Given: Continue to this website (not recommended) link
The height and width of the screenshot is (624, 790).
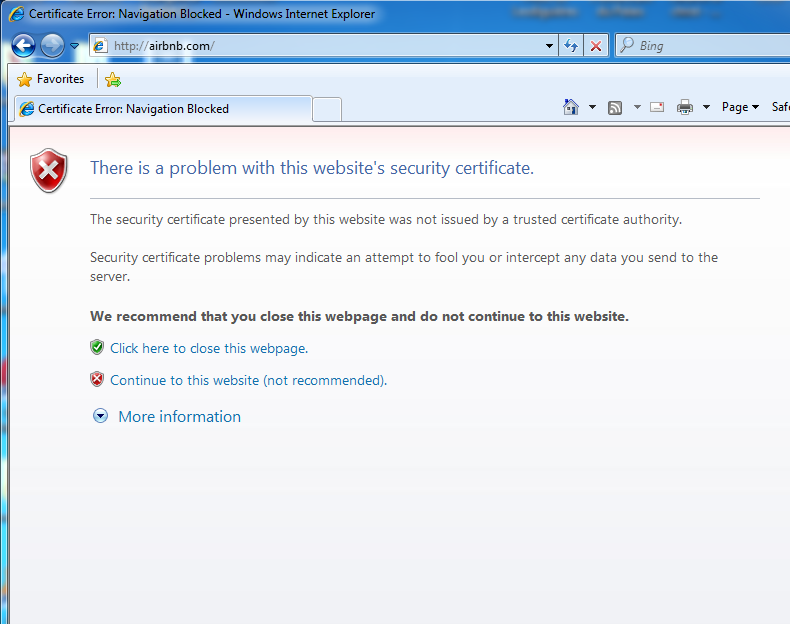Looking at the screenshot, I should click(x=248, y=380).
